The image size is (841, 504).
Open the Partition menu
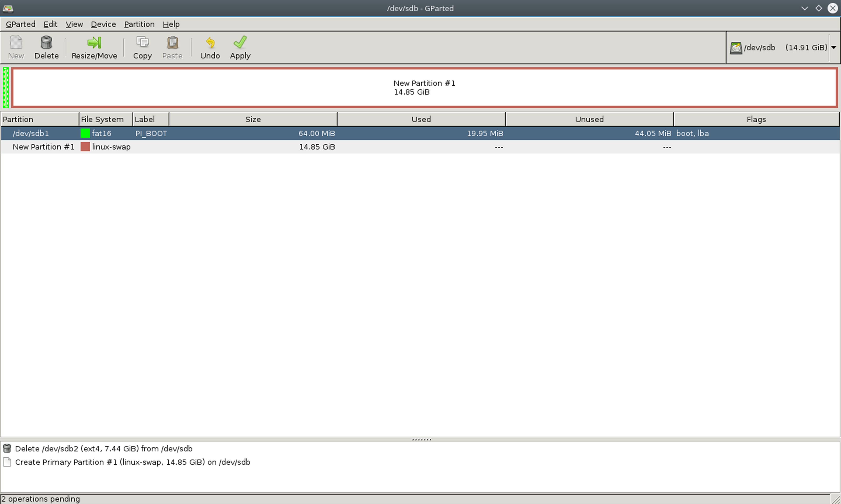click(x=139, y=24)
